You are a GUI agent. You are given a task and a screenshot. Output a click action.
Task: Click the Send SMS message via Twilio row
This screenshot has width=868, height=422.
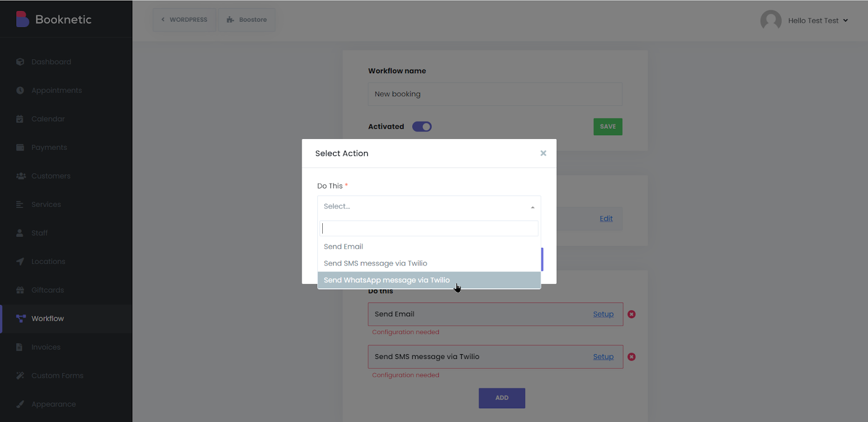click(x=495, y=357)
